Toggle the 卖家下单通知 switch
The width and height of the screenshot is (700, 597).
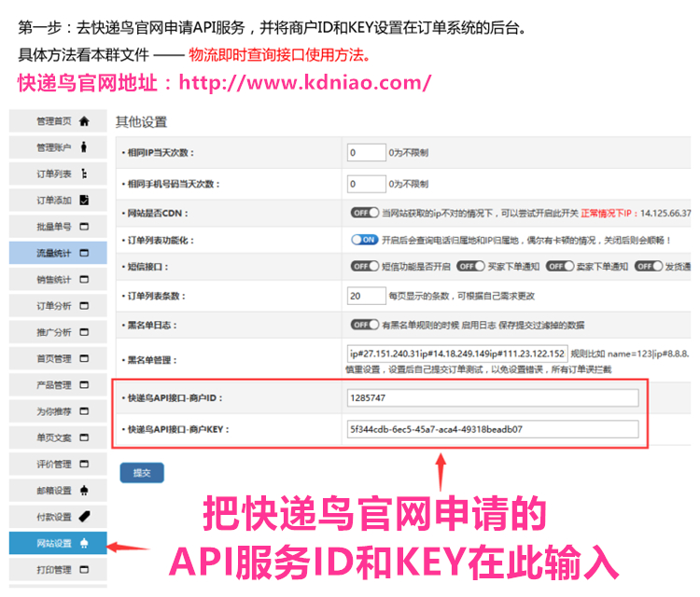[x=560, y=267]
